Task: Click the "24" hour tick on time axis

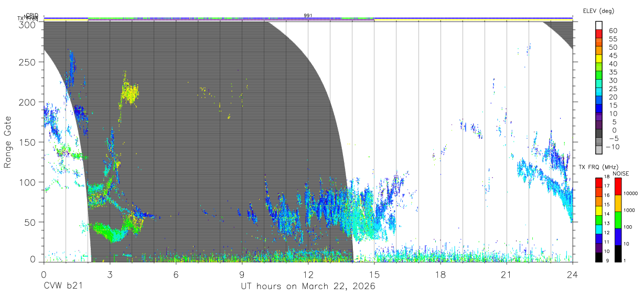Action: (x=573, y=274)
